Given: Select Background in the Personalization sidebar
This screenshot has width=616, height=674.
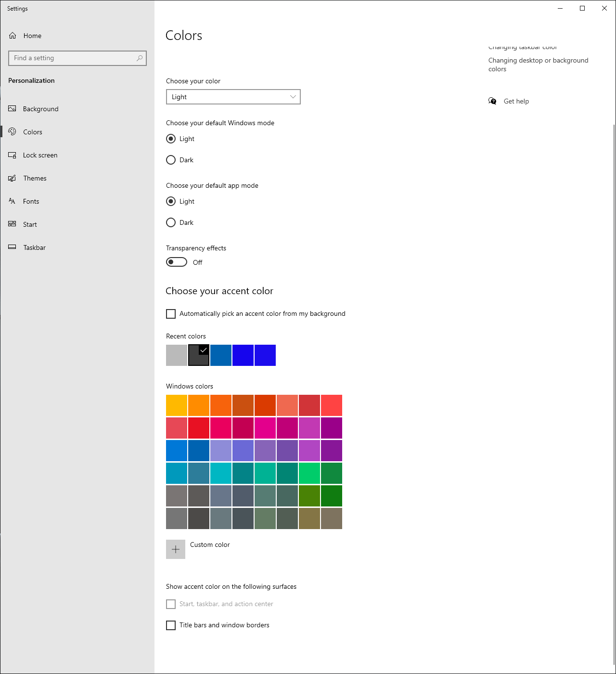Looking at the screenshot, I should [x=40, y=109].
